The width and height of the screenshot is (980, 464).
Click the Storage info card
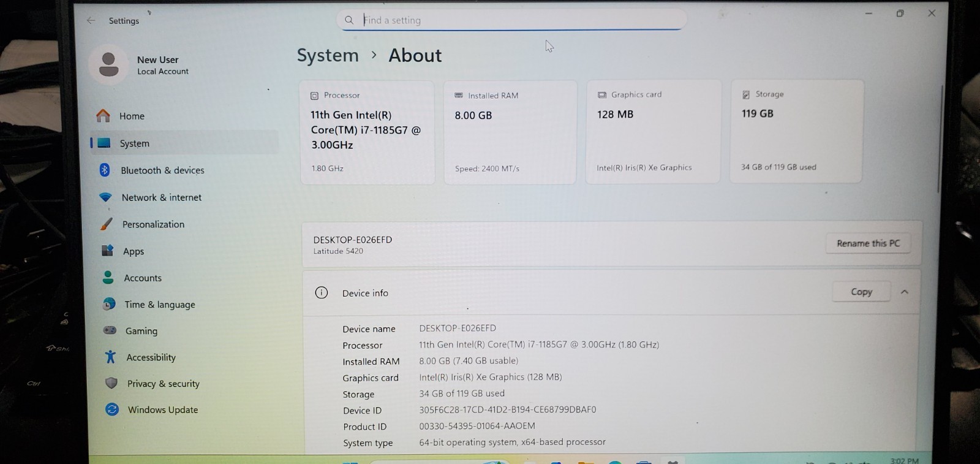tap(796, 131)
